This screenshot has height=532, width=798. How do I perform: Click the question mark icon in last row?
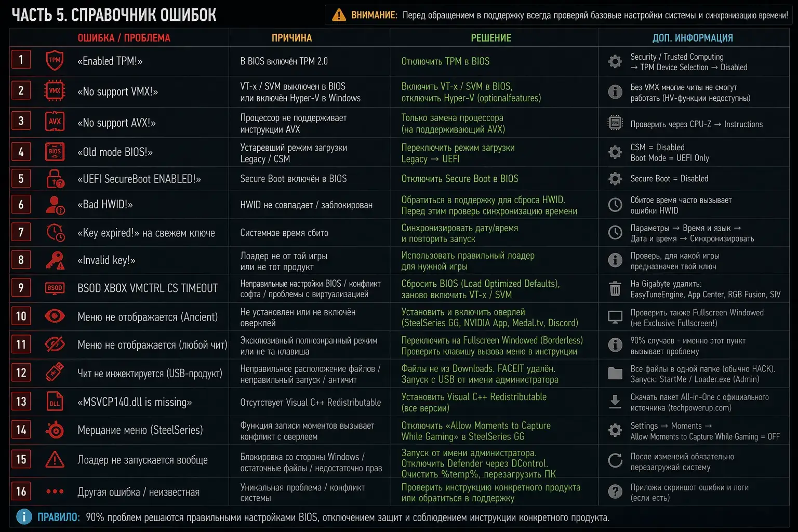click(615, 491)
